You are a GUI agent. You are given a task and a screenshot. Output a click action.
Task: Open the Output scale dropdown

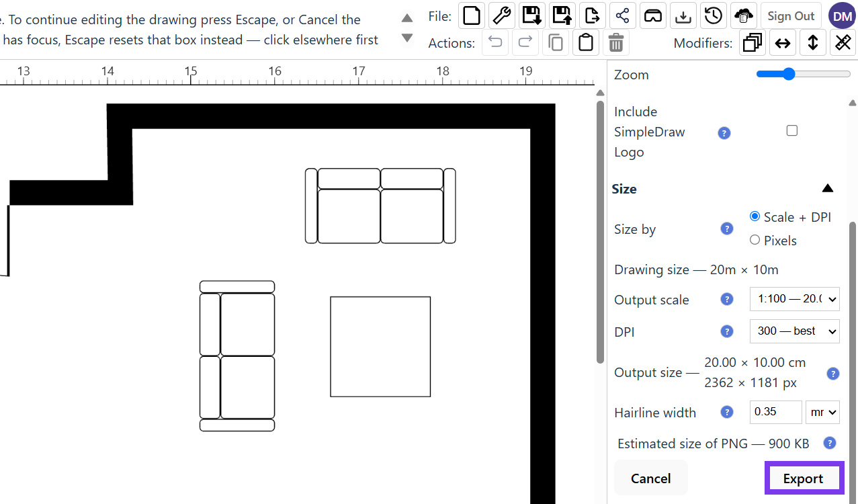795,299
